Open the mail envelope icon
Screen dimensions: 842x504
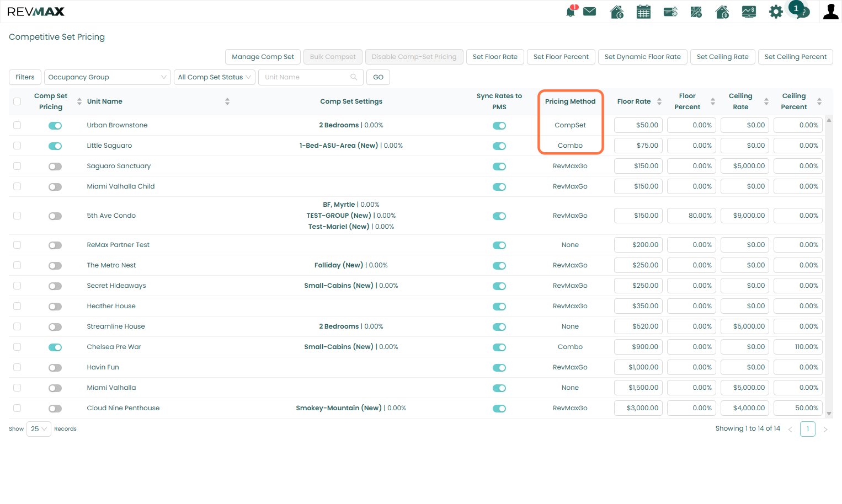[x=590, y=12]
